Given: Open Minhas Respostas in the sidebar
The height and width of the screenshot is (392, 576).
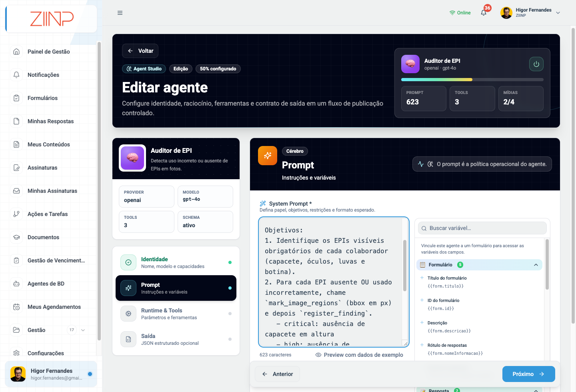Looking at the screenshot, I should (50, 121).
